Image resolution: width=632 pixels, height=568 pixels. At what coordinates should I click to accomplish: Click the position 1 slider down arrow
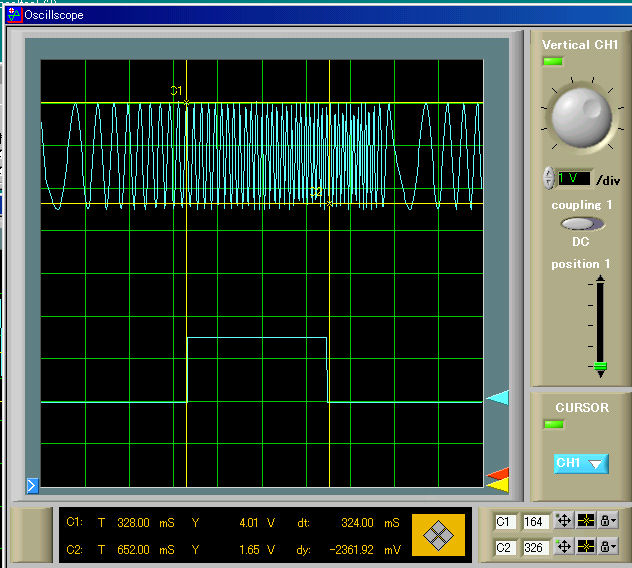601,375
